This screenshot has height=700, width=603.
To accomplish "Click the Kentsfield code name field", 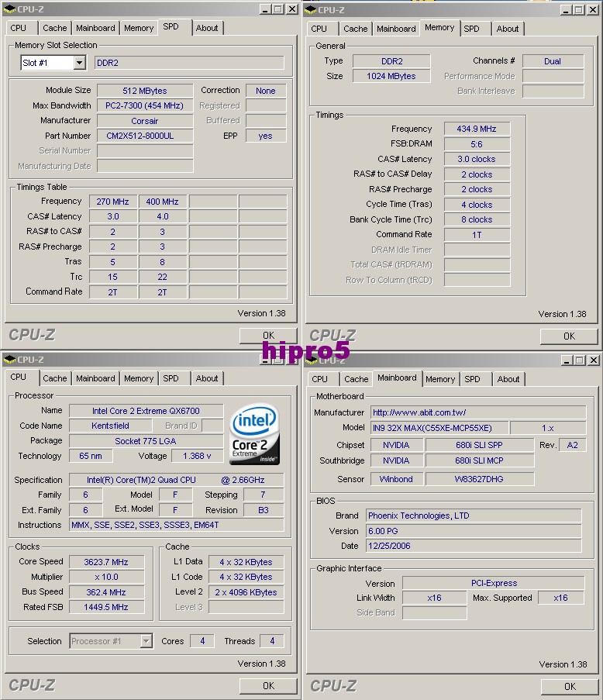I will pyautogui.click(x=111, y=426).
